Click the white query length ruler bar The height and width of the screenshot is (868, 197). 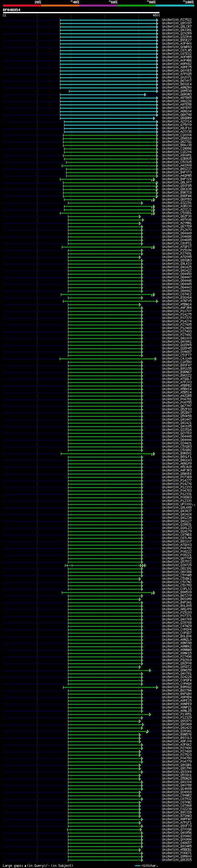coord(81,12)
